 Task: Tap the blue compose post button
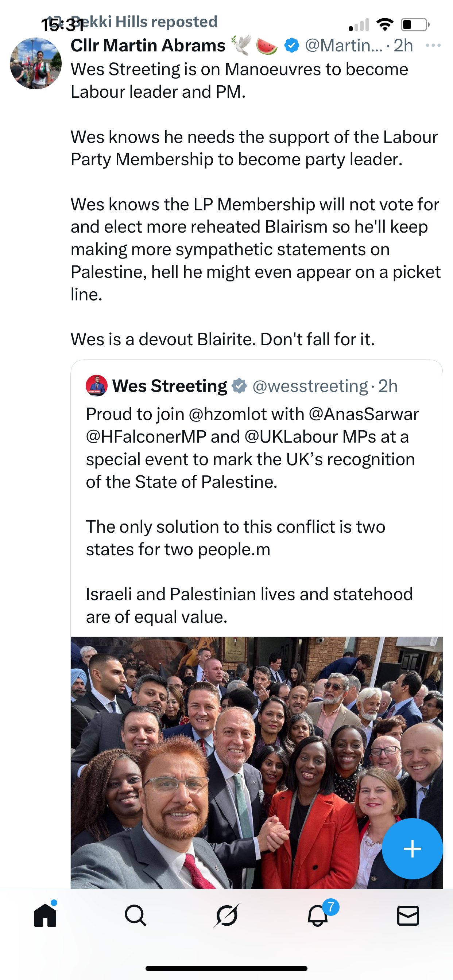412,848
